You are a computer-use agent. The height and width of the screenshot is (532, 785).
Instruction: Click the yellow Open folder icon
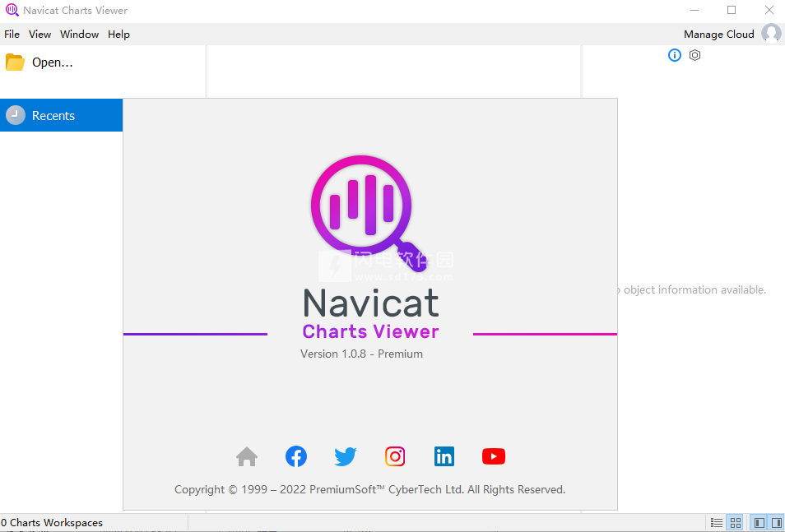click(x=15, y=62)
